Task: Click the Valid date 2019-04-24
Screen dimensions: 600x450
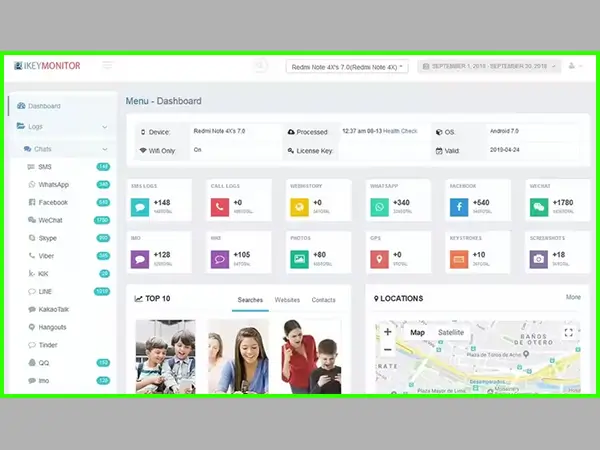Action: [x=504, y=150]
